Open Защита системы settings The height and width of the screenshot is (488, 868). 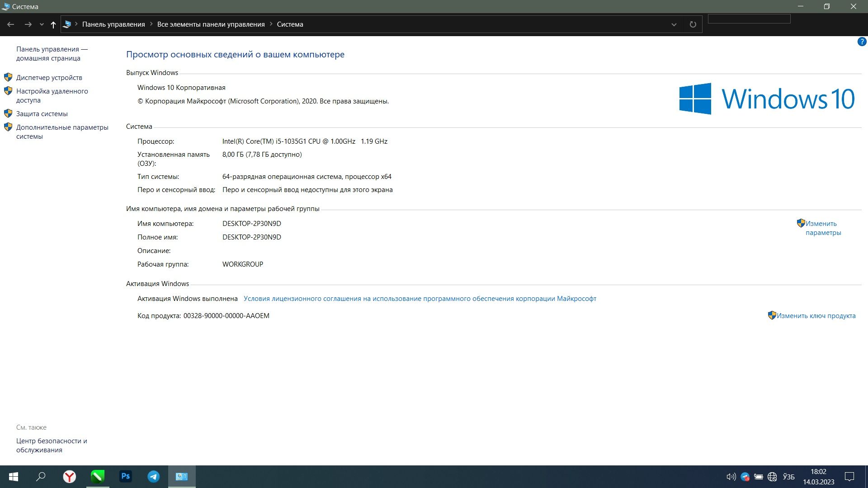(x=42, y=113)
